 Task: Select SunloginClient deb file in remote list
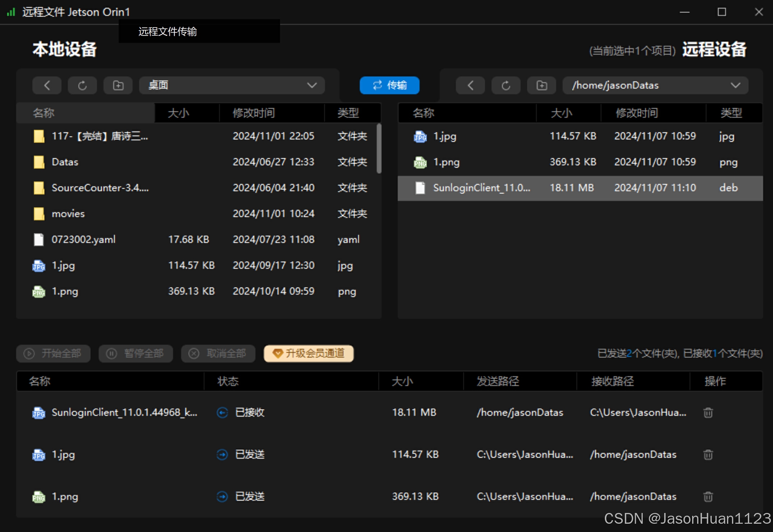481,188
